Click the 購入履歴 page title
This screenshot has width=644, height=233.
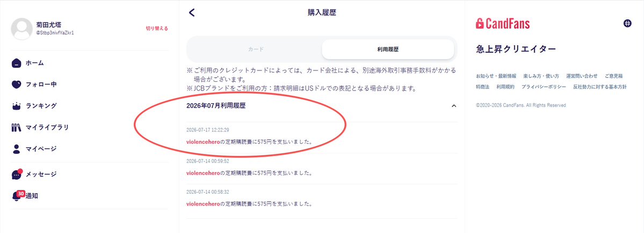tap(322, 13)
